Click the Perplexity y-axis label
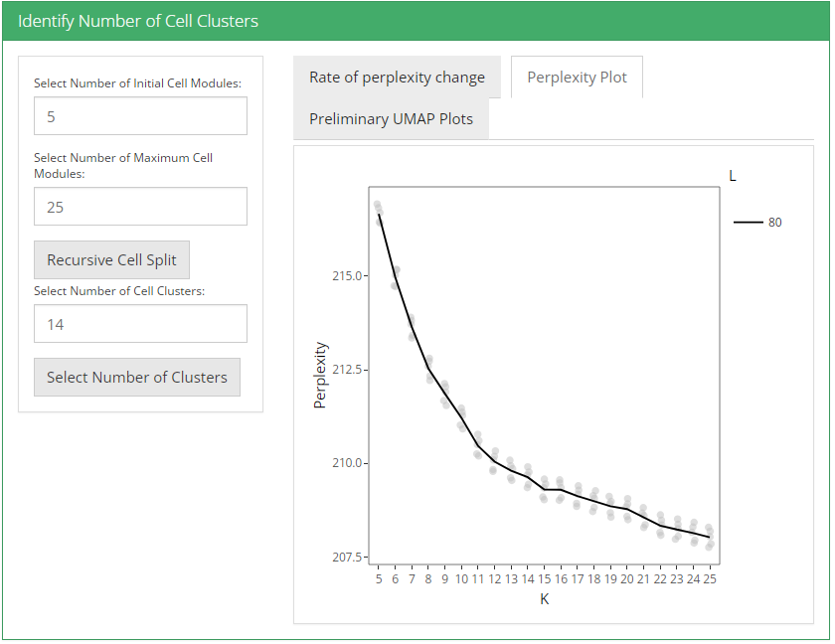The image size is (835, 644). click(x=320, y=376)
